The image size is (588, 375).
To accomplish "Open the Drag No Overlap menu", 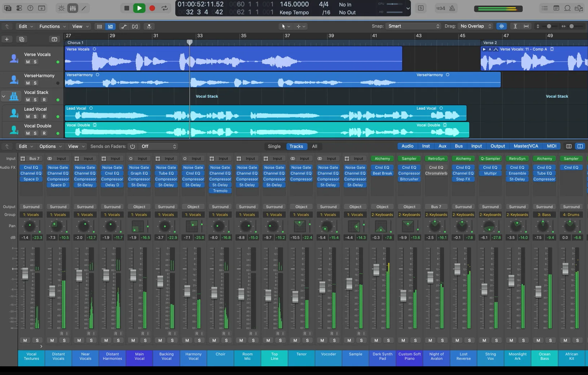I will [475, 26].
